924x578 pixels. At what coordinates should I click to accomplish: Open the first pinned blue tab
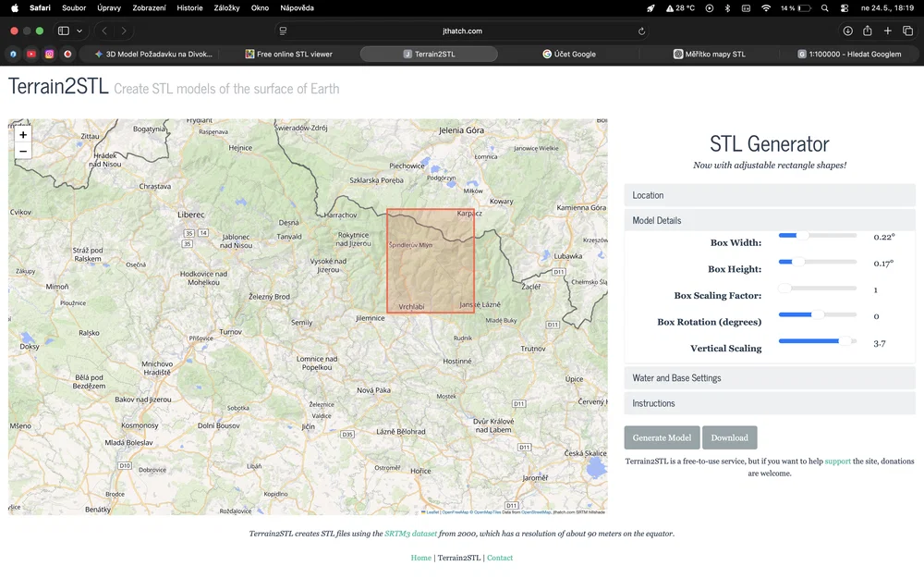[x=13, y=54]
